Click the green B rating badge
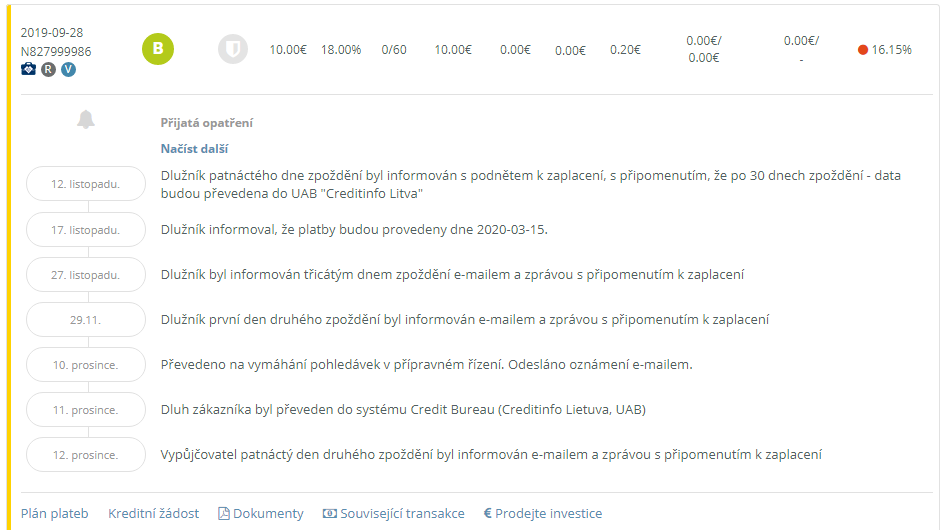 click(158, 49)
